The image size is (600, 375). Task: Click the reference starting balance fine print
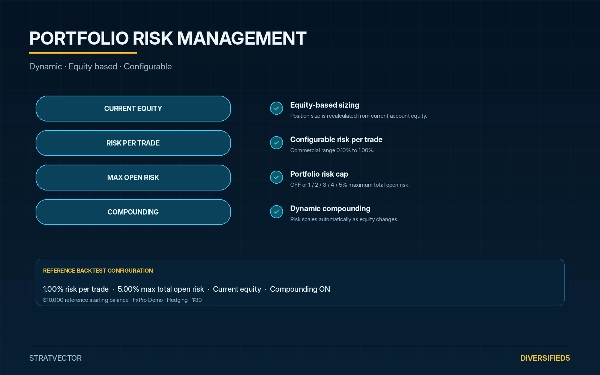point(122,300)
